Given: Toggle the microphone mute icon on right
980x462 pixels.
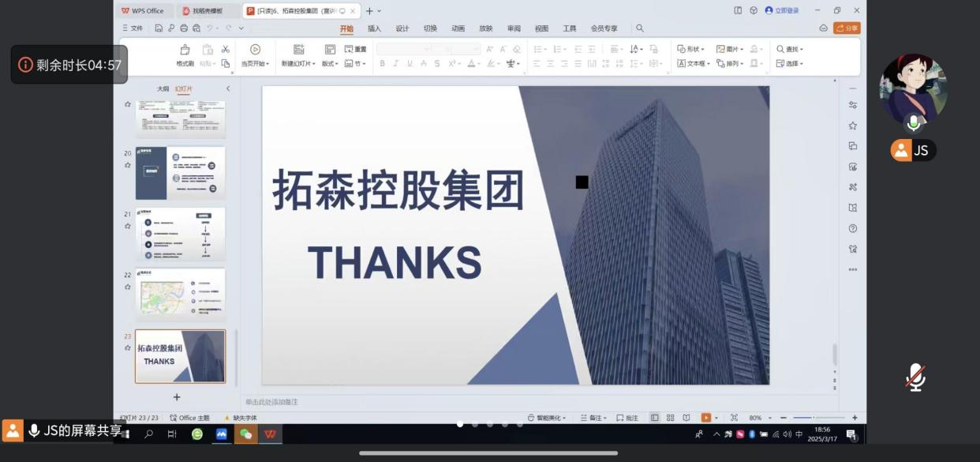Looking at the screenshot, I should [x=915, y=377].
